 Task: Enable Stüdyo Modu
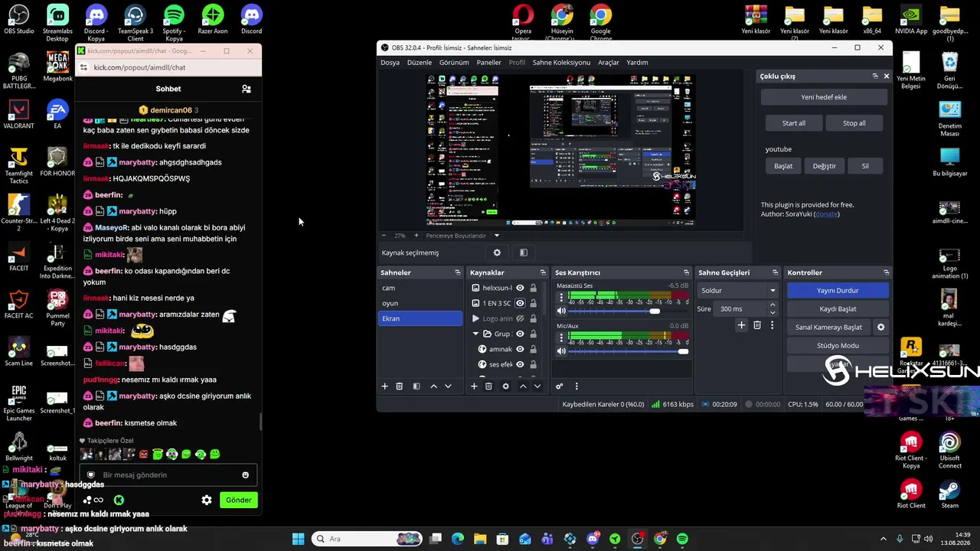(838, 346)
